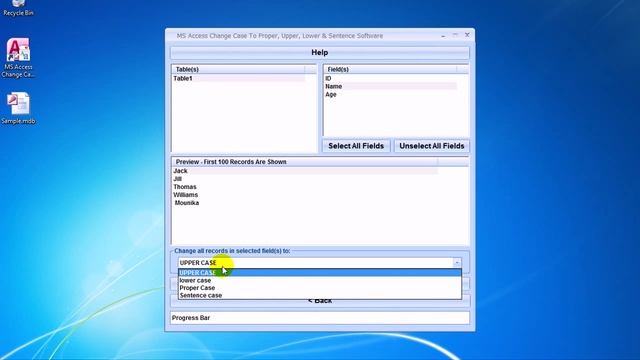The height and width of the screenshot is (360, 640).
Task: Choose Proper Case from dropdown list
Action: click(x=320, y=288)
